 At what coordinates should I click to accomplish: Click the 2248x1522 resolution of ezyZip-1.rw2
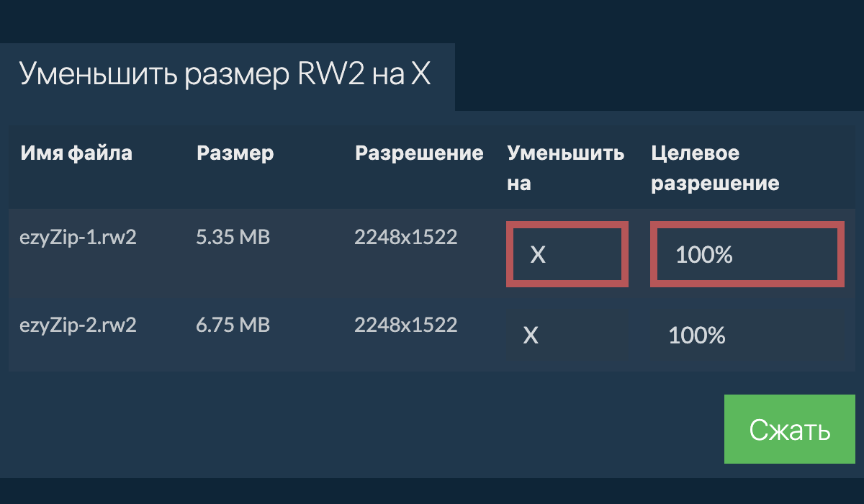click(x=406, y=237)
